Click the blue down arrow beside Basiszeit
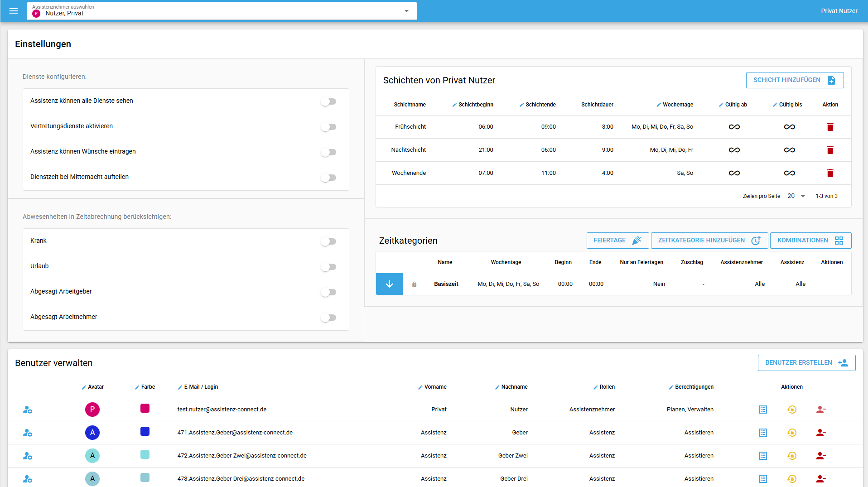Viewport: 868px width, 487px height. 389,284
